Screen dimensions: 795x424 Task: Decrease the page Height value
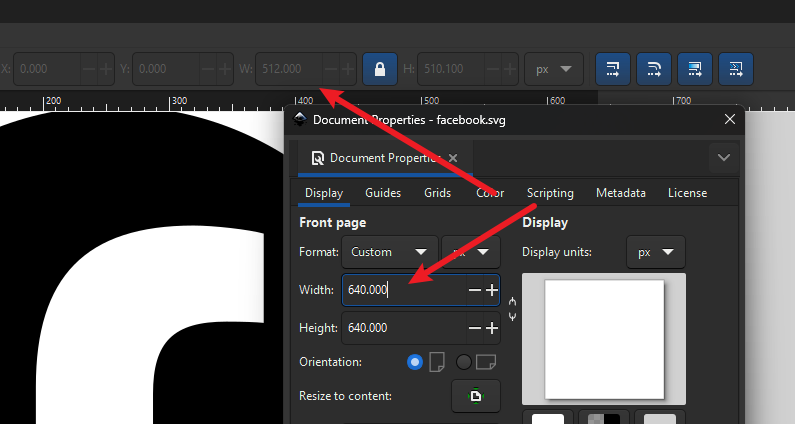click(475, 328)
